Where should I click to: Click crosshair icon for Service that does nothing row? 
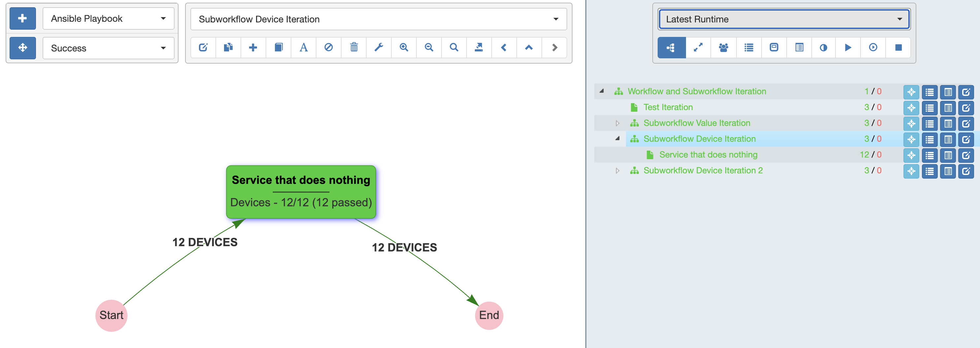[911, 155]
